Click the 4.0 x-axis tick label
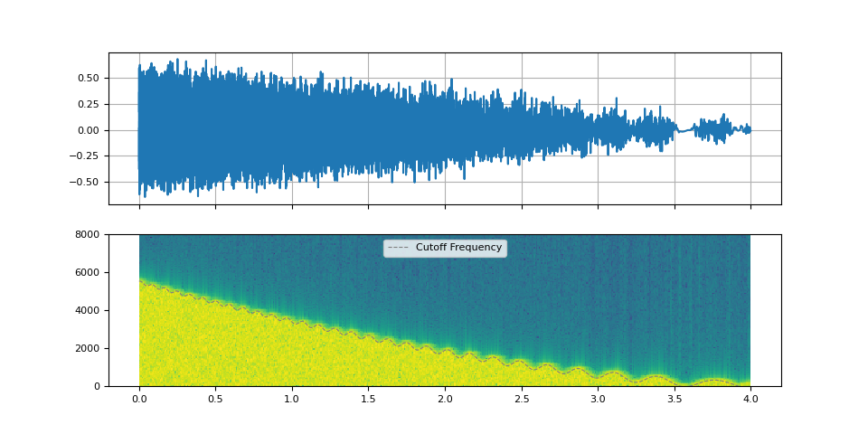Screen dimensions: 868x434 click(750, 399)
